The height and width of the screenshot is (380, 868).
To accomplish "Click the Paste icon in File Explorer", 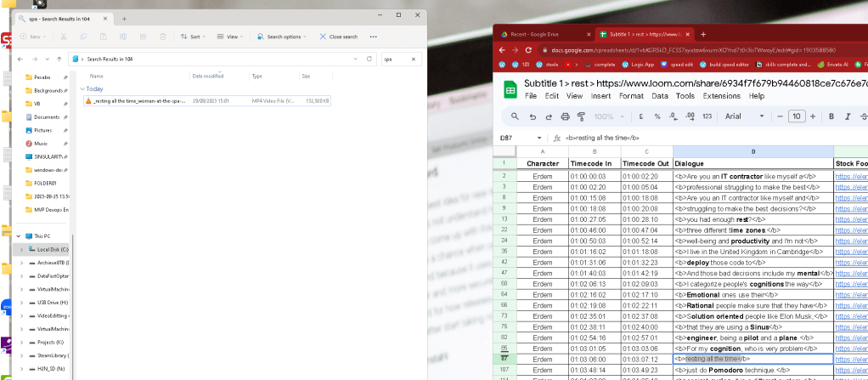I will (x=103, y=37).
